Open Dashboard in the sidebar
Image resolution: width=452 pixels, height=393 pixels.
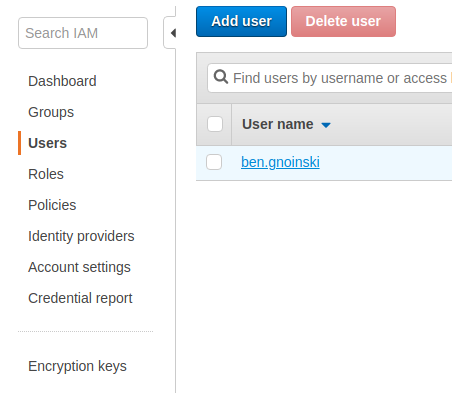click(x=62, y=81)
